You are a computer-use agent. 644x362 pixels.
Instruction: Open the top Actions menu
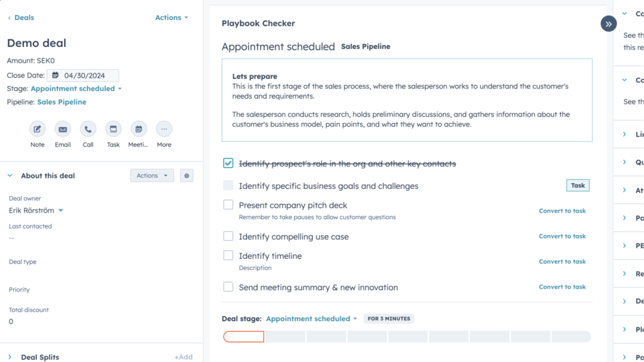pos(171,18)
